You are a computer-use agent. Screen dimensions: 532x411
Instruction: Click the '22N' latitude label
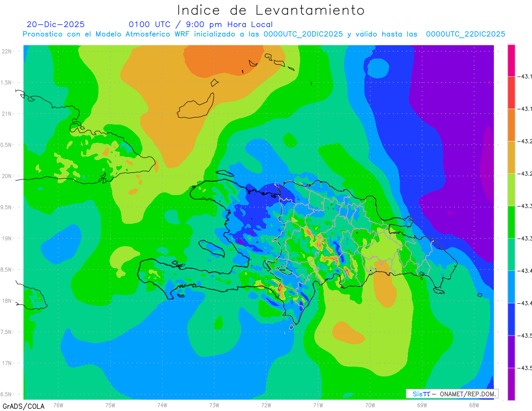pos(7,51)
